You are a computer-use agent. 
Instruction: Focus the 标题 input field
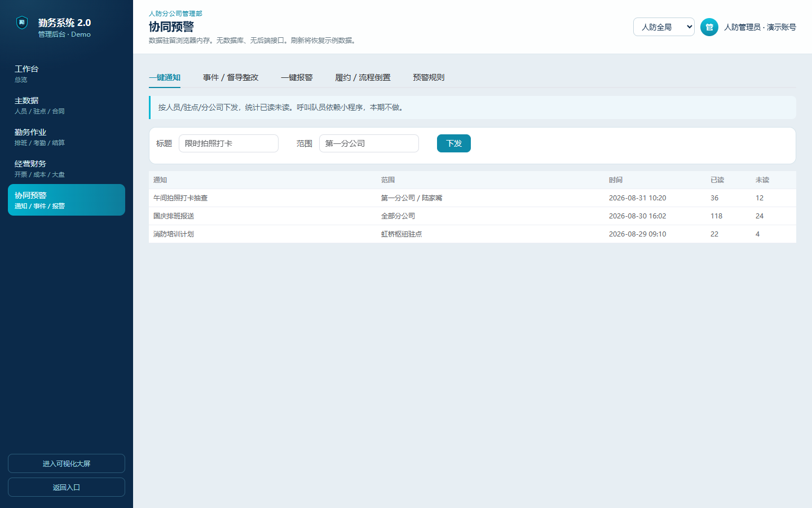[228, 143]
